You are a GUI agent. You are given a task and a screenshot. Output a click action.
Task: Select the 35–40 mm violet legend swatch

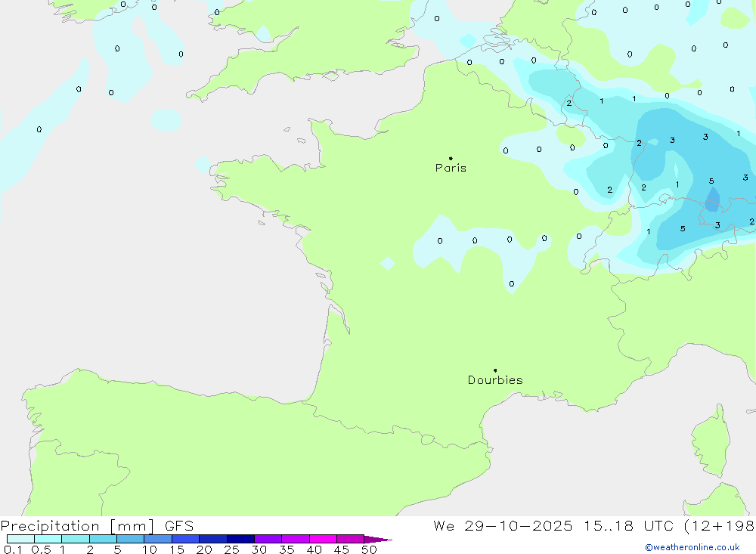point(296,539)
